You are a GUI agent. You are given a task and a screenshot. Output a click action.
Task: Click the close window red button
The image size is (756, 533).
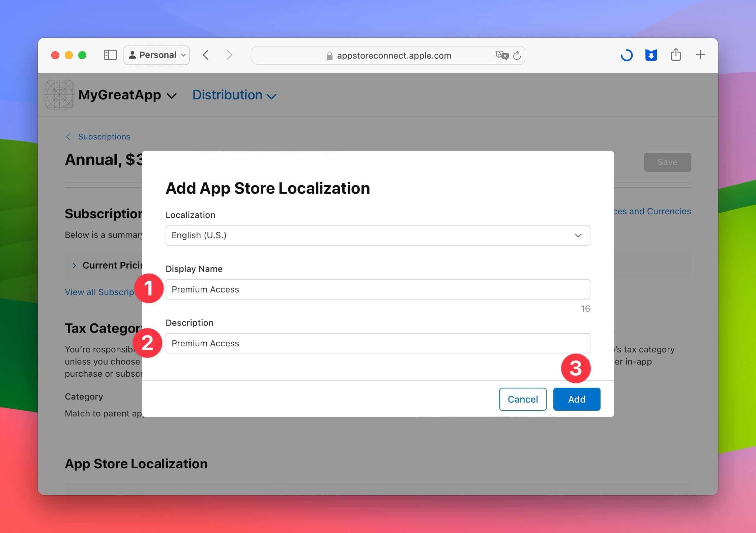(x=55, y=55)
